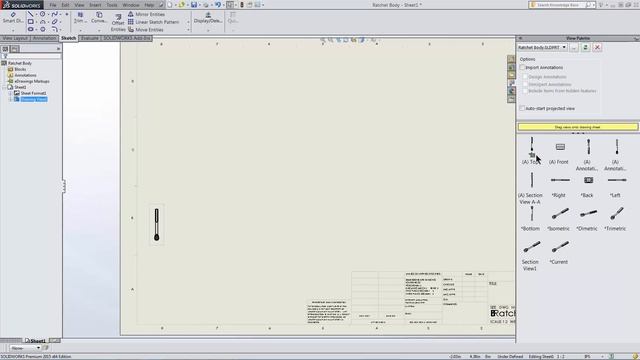The height and width of the screenshot is (360, 640).
Task: Click the New document icon
Action: (x=170, y=5)
